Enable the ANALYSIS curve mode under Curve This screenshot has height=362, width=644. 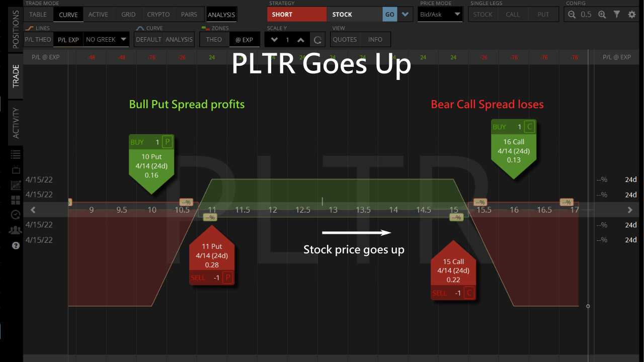(x=179, y=39)
